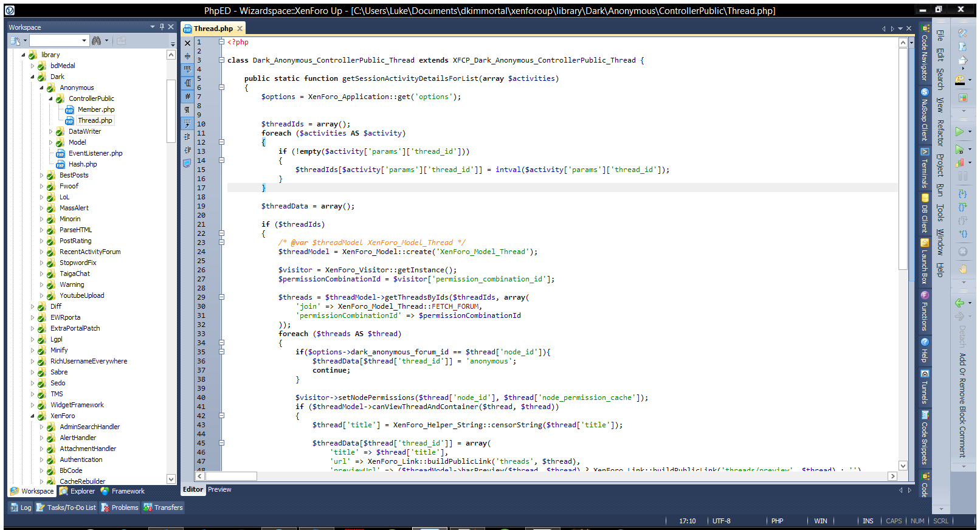Expand the DataWriter folder
Image resolution: width=980 pixels, height=530 pixels.
[51, 131]
